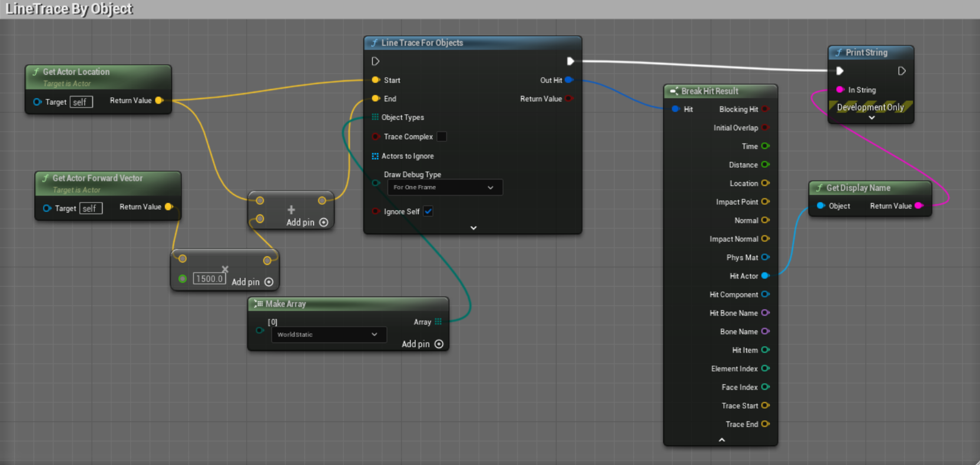Viewport: 980px width, 465px height.
Task: Click the Line Trace For Objects input execution pin
Action: click(x=375, y=61)
